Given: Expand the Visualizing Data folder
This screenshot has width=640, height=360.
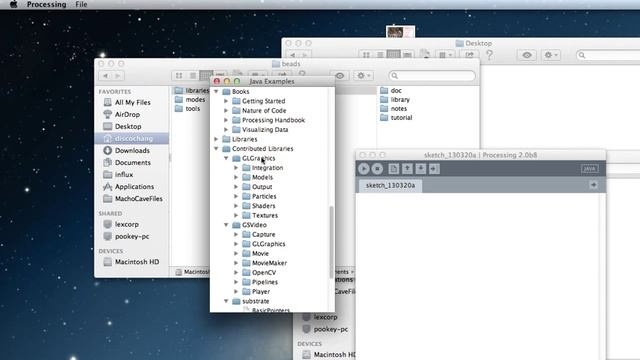Looking at the screenshot, I should point(226,129).
